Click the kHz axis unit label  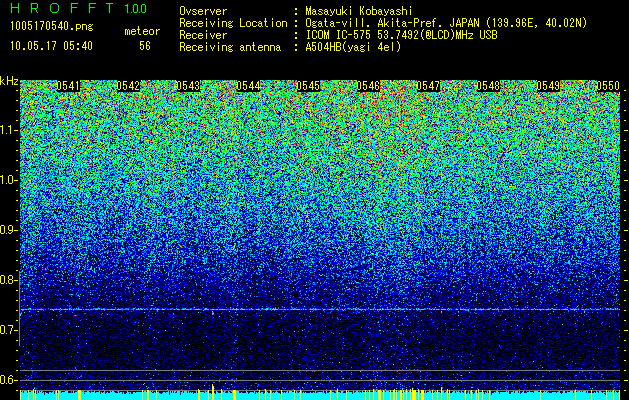9,81
